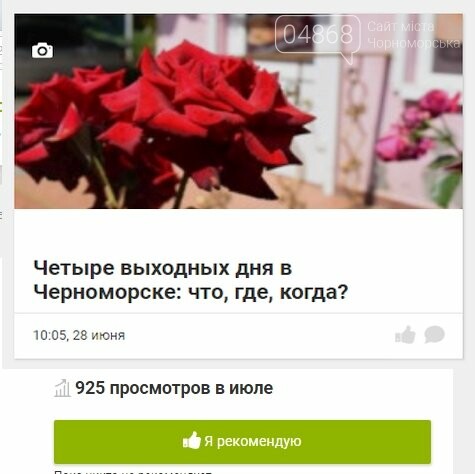
Task: Click the 04868 speech-bubble logo
Action: [318, 37]
